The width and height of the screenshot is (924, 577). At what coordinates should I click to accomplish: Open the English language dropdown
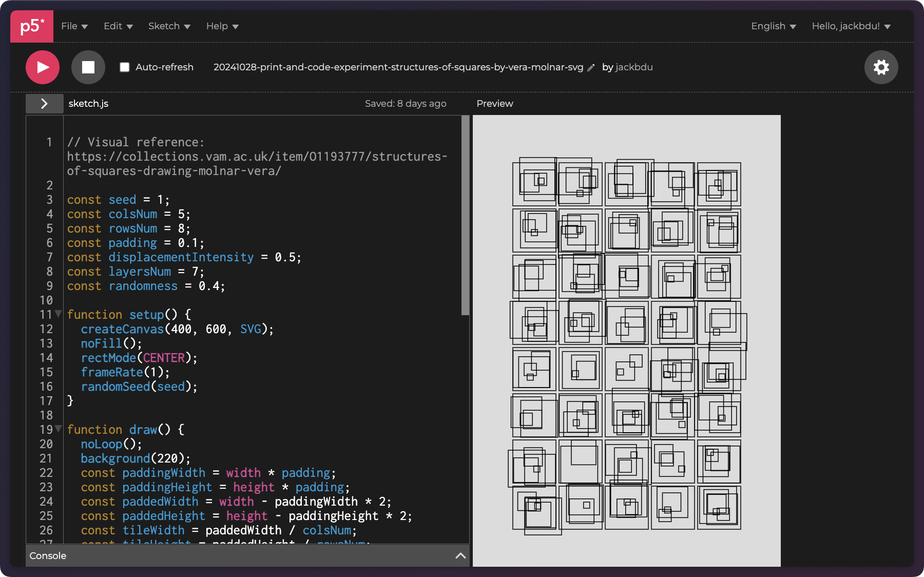coord(773,26)
